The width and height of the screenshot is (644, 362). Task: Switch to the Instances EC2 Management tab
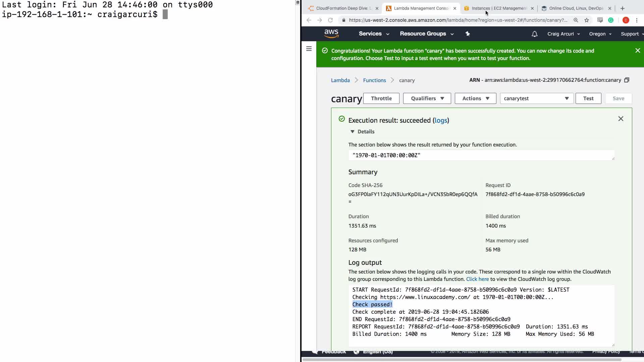498,8
